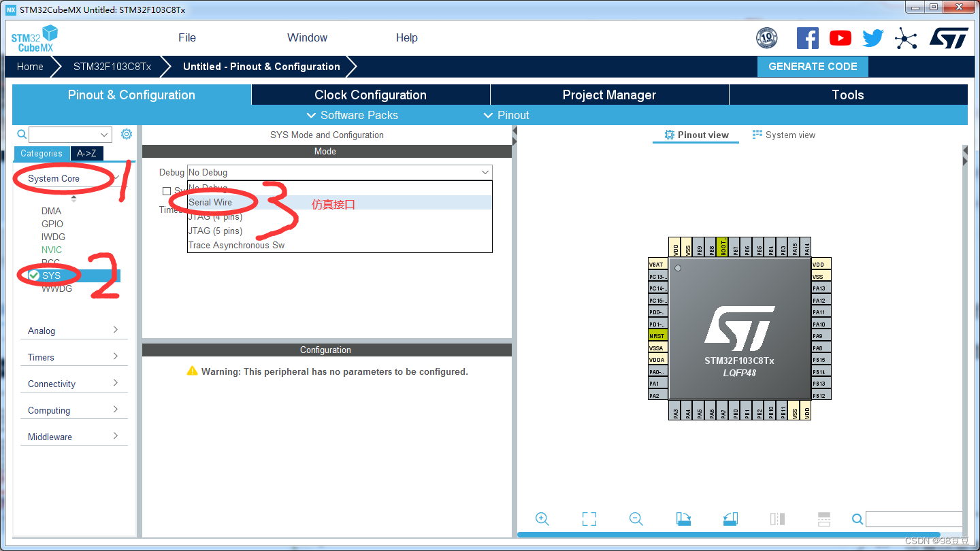The image size is (980, 551).
Task: Expand the Analog category
Action: pyautogui.click(x=74, y=331)
